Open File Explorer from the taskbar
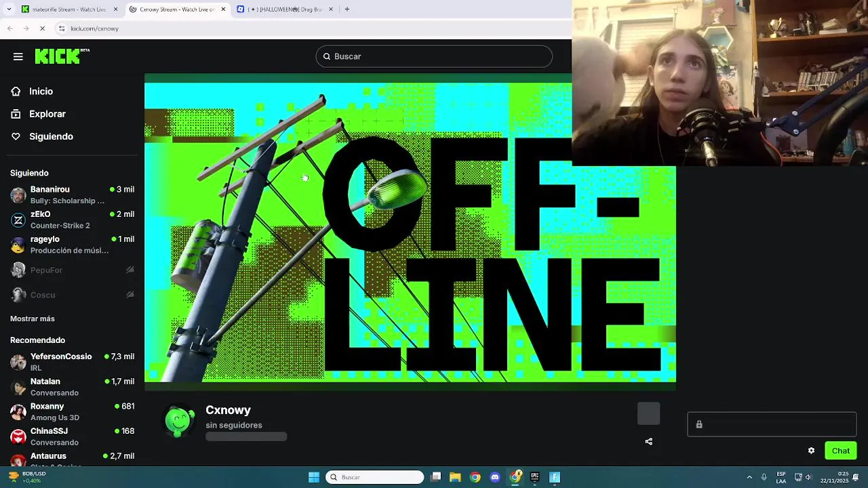Viewport: 868px width, 488px height. 455,477
